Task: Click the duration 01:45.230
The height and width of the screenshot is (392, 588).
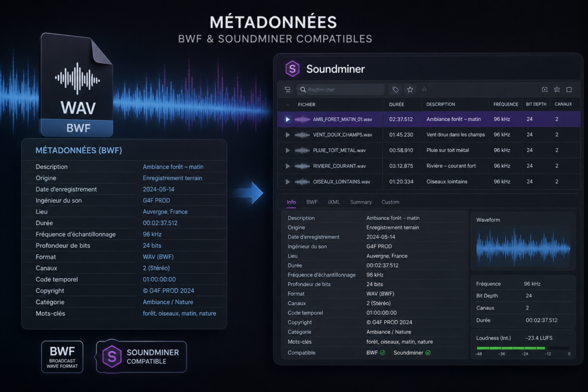Action: 401,134
